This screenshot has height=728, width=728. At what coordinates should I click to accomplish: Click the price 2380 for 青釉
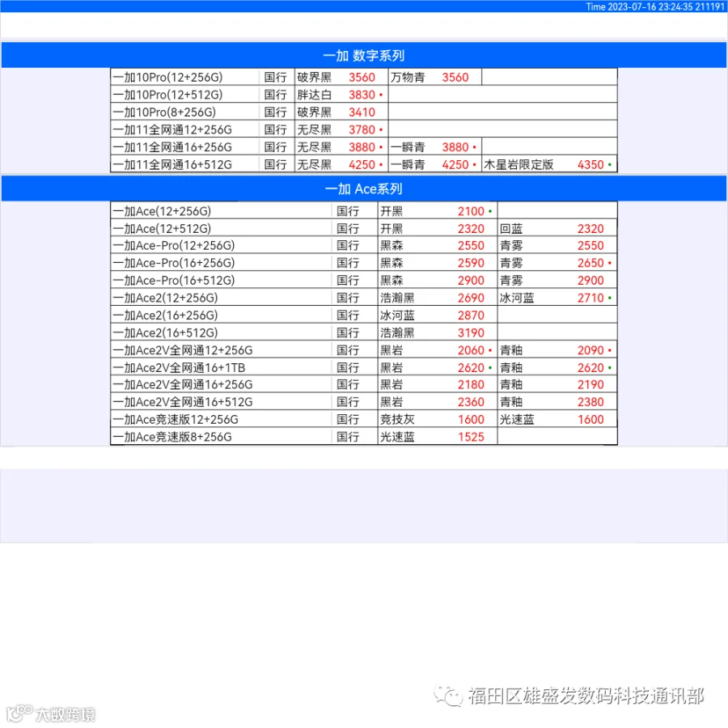click(x=590, y=402)
